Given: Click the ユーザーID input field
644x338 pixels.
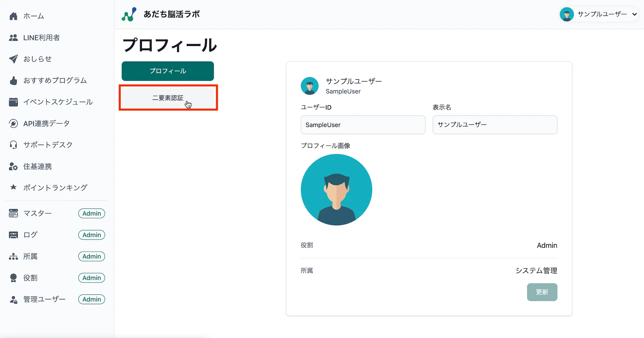Looking at the screenshot, I should [x=363, y=125].
